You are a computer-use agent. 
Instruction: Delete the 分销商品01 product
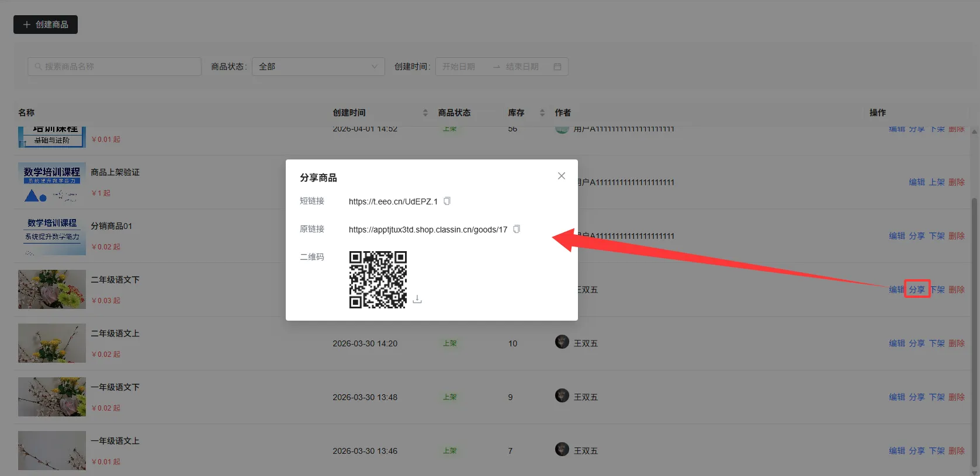957,236
